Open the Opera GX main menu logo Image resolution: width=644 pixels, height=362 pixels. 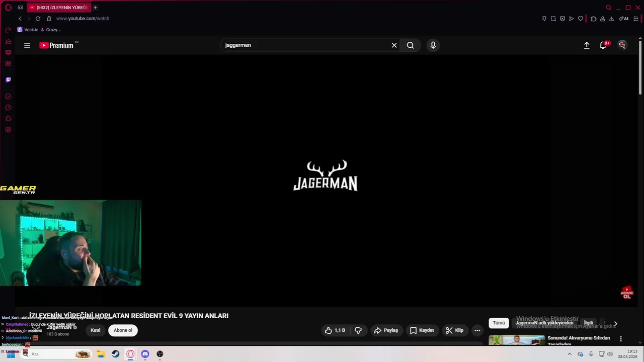[8, 8]
